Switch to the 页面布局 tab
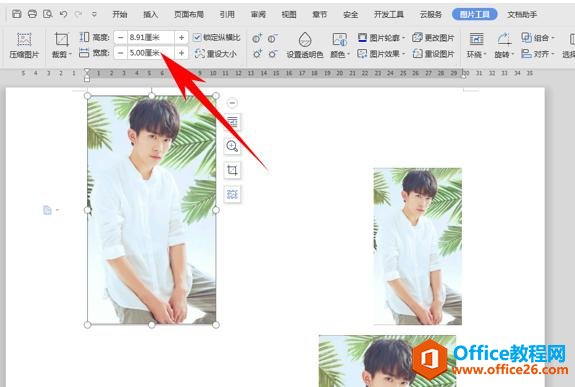Viewport: 575px width, 387px height. (189, 14)
